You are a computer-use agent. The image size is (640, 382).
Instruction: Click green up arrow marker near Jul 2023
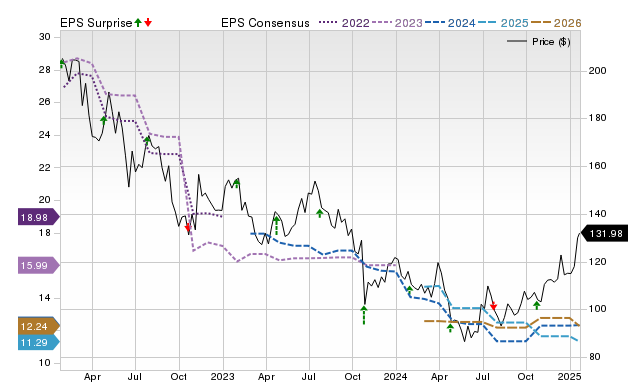click(x=320, y=213)
